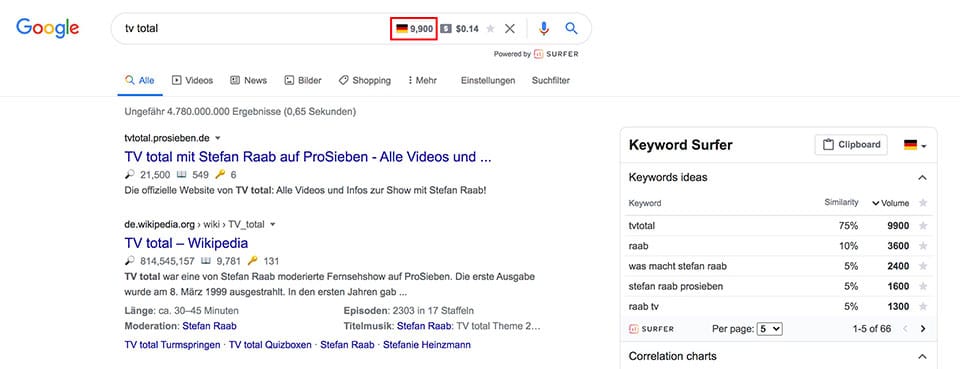The height and width of the screenshot is (369, 960).
Task: Open TV total Quizboxen link
Action: [270, 345]
